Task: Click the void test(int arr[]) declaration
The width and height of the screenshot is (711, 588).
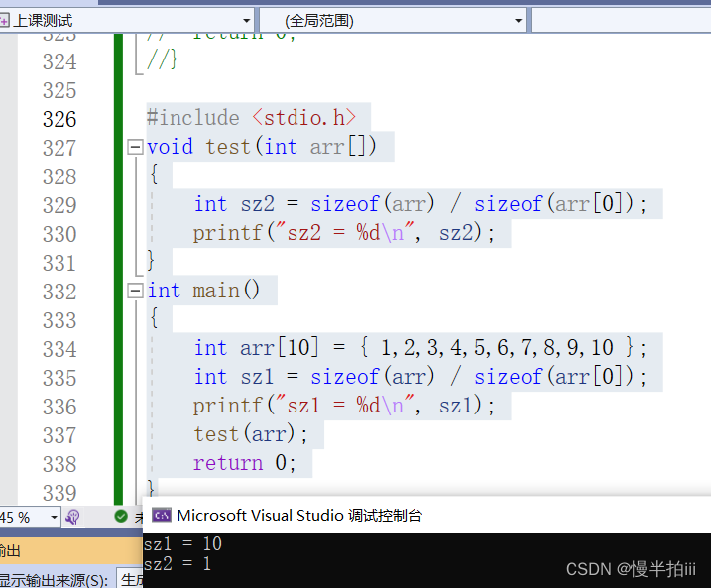Action: coord(262,147)
